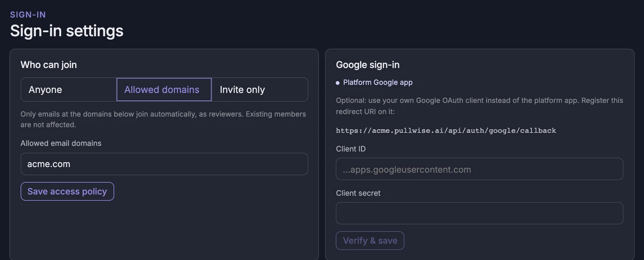Select the Anyone join option

(69, 90)
